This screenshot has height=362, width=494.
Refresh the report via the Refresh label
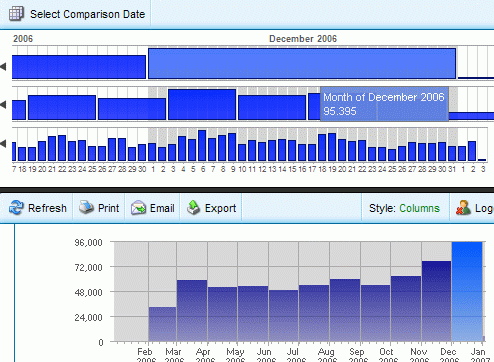tap(47, 208)
